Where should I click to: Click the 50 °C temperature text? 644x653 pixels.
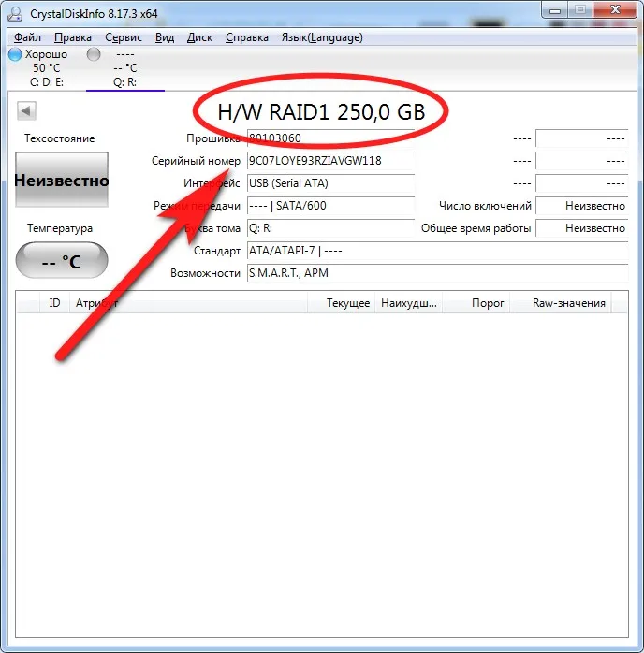(47, 68)
